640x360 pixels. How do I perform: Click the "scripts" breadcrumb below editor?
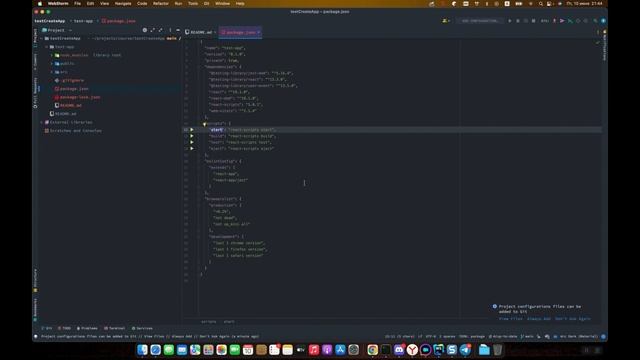(209, 322)
